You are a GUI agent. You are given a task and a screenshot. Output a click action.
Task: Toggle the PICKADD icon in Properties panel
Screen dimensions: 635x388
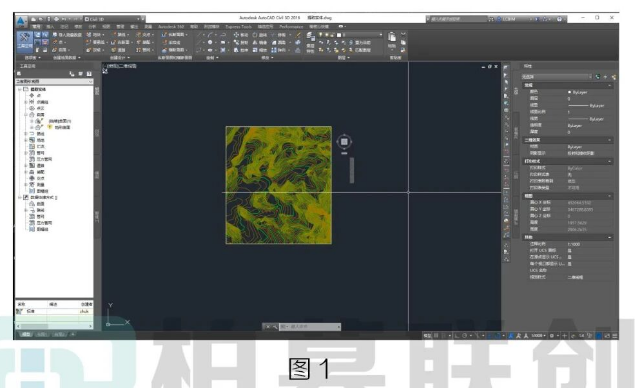point(597,77)
